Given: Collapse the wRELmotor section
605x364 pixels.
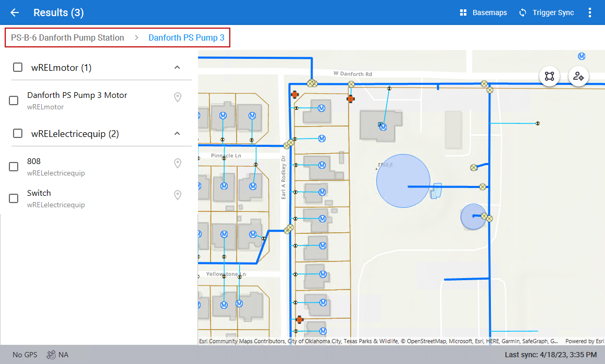Looking at the screenshot, I should pyautogui.click(x=177, y=67).
